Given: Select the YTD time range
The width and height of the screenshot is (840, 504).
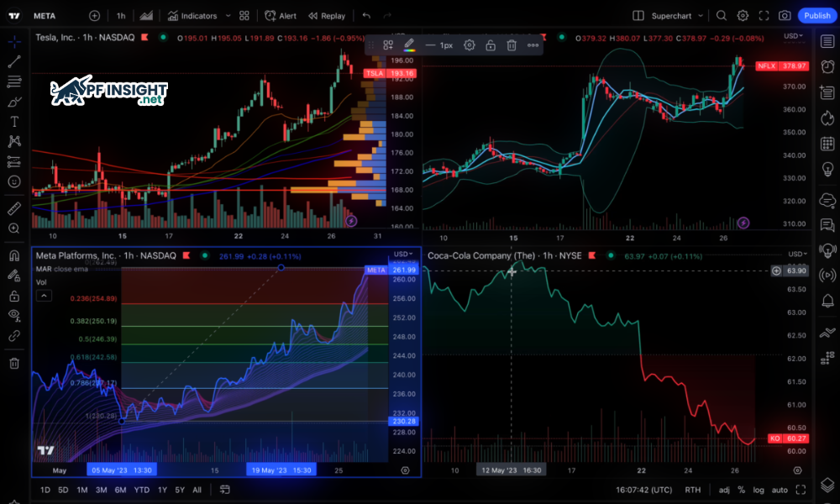Looking at the screenshot, I should point(141,490).
